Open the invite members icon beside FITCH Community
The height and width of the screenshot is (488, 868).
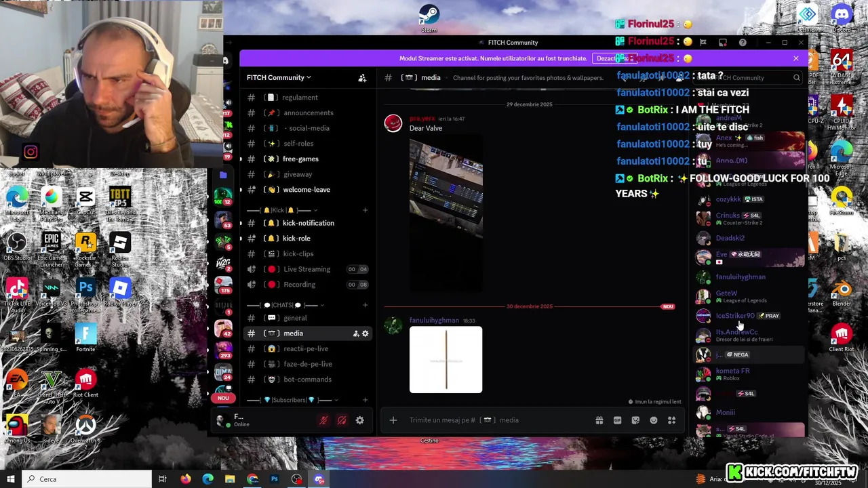362,78
